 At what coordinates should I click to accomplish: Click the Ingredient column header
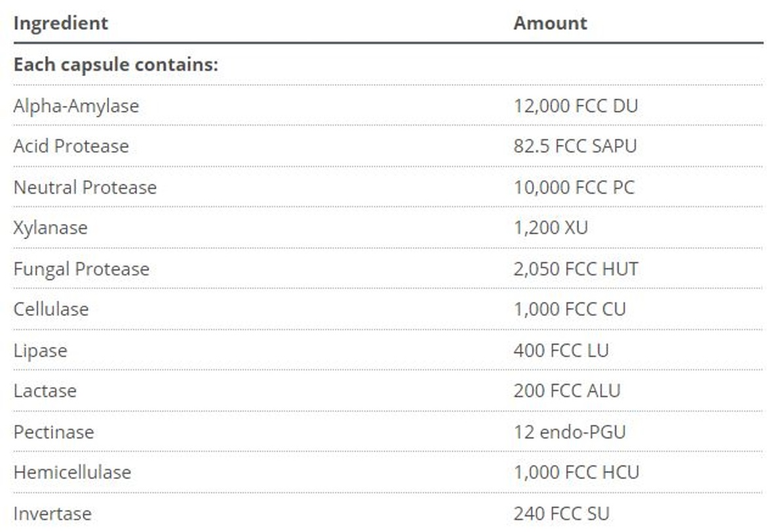61,24
